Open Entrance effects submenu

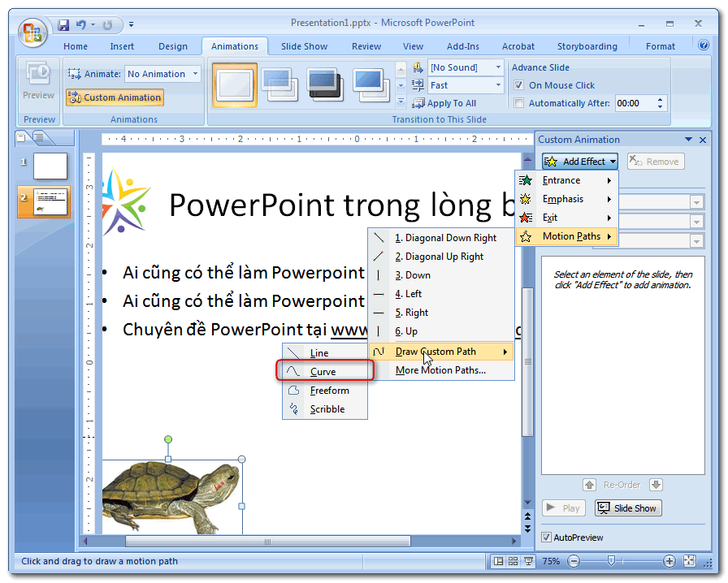pos(567,180)
